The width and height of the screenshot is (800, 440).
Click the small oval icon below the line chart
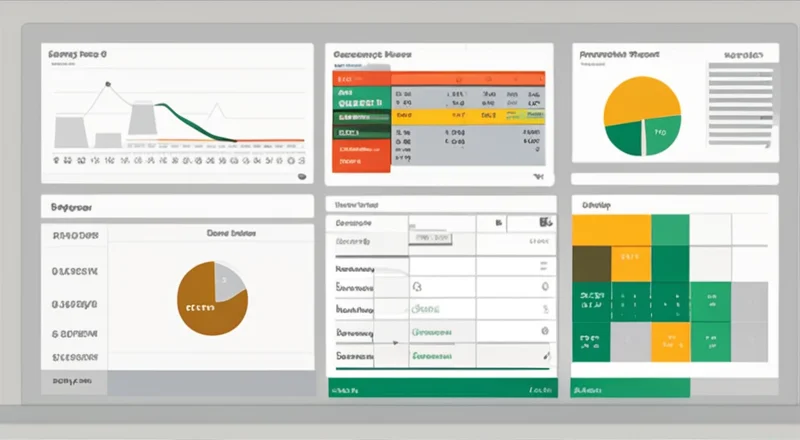coord(301,176)
